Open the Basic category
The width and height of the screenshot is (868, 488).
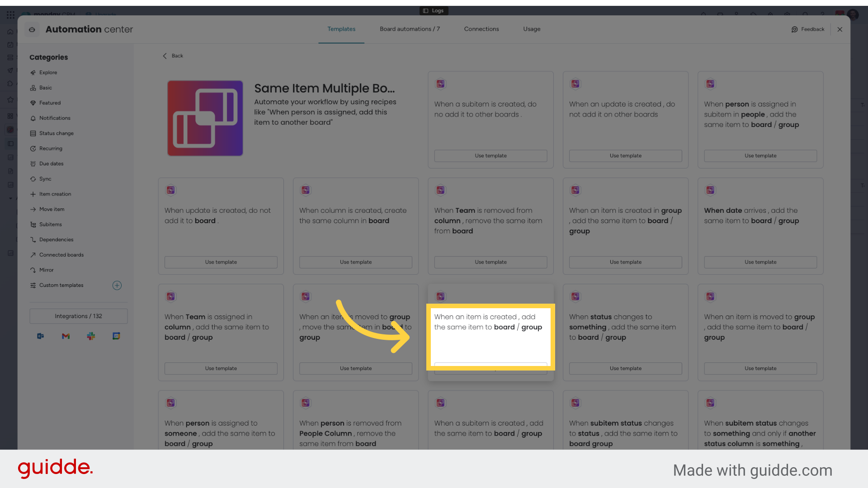45,88
